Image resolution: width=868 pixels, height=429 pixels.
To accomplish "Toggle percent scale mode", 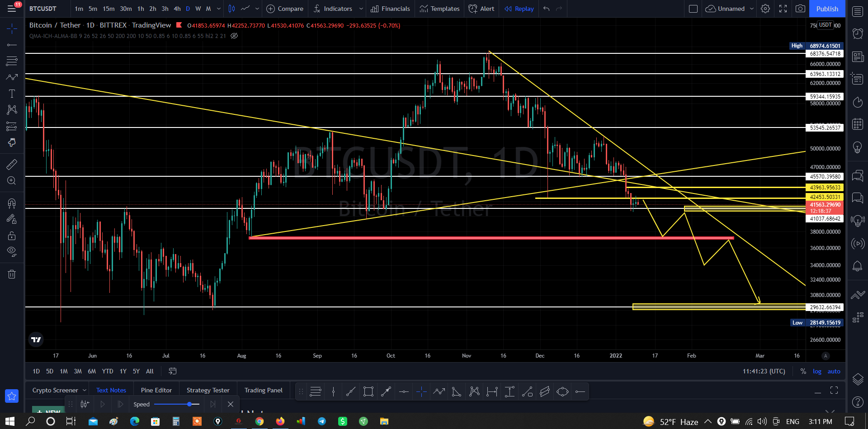I will (803, 371).
